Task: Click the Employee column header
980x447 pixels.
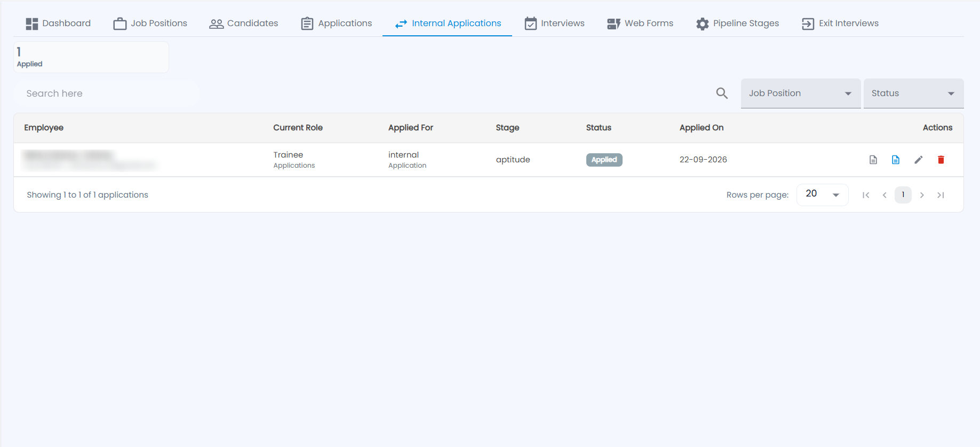Action: pyautogui.click(x=44, y=128)
